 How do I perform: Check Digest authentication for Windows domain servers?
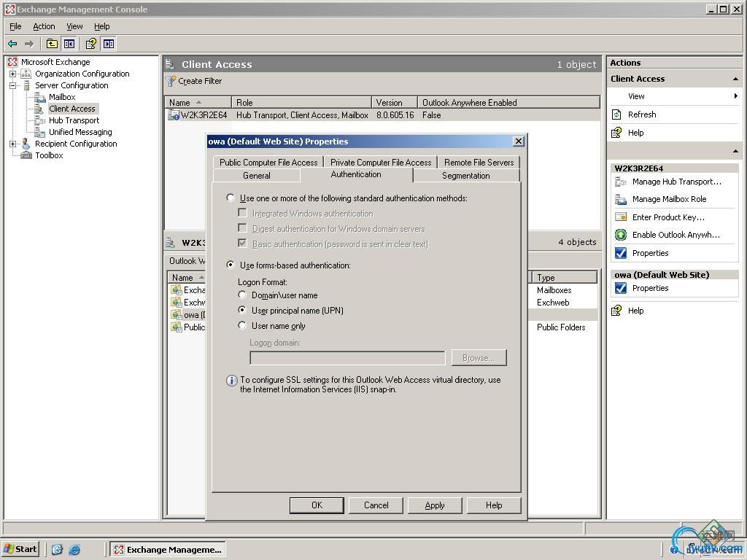[242, 228]
